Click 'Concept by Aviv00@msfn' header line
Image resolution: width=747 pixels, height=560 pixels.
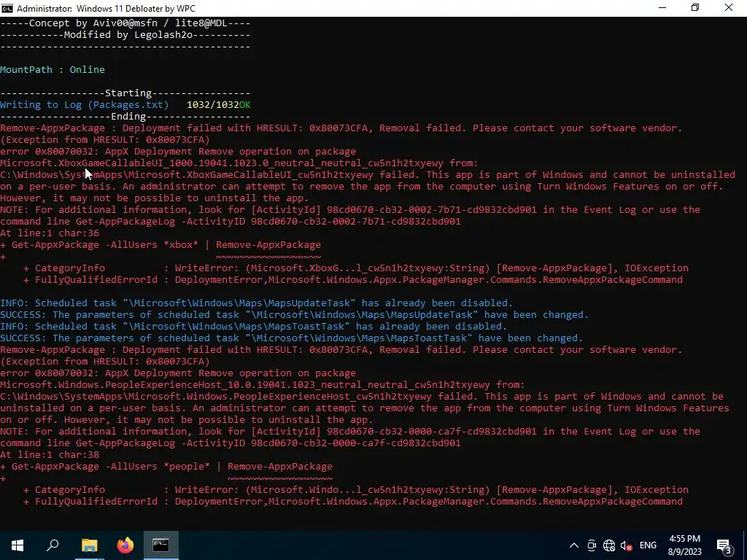point(125,23)
